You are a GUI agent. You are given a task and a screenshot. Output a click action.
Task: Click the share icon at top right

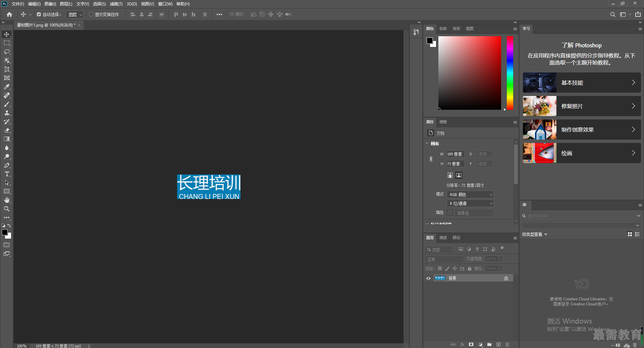click(x=638, y=14)
